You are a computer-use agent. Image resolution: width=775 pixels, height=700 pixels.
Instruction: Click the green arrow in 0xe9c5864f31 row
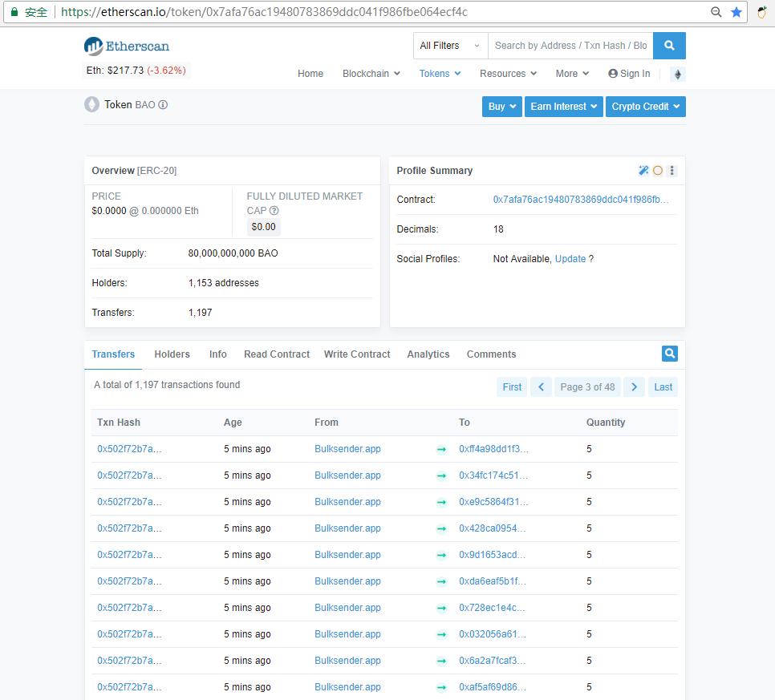click(x=441, y=502)
